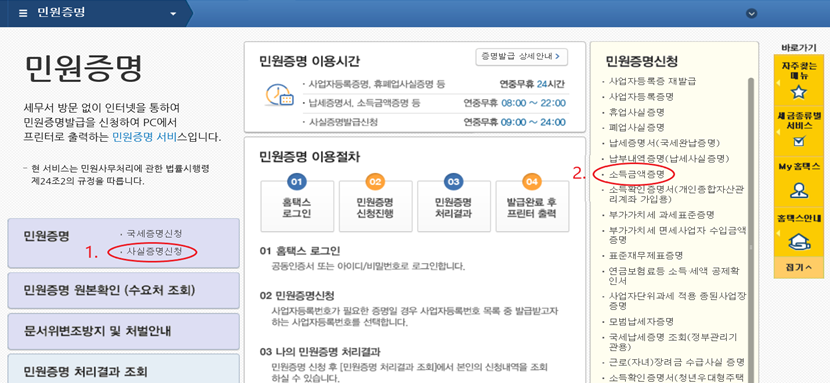
Task: Open 민원증명 처리결과 조회 menu
Action: point(123,369)
